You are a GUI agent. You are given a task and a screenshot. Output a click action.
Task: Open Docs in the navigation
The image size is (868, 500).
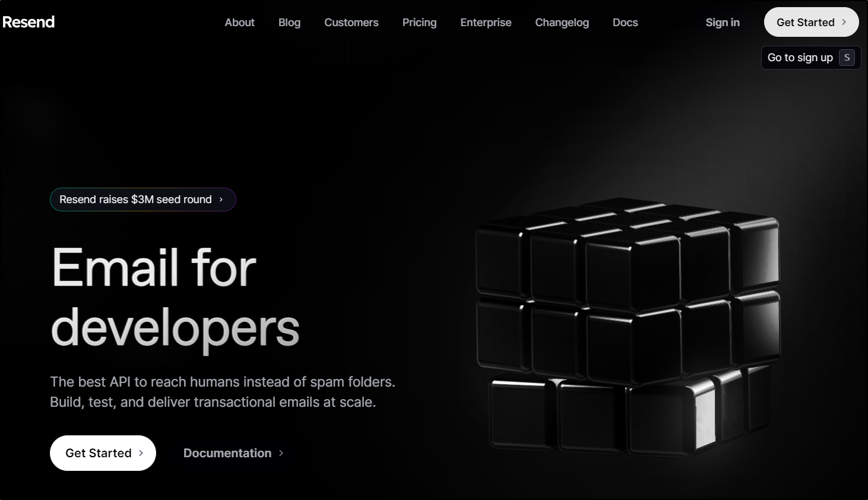625,23
